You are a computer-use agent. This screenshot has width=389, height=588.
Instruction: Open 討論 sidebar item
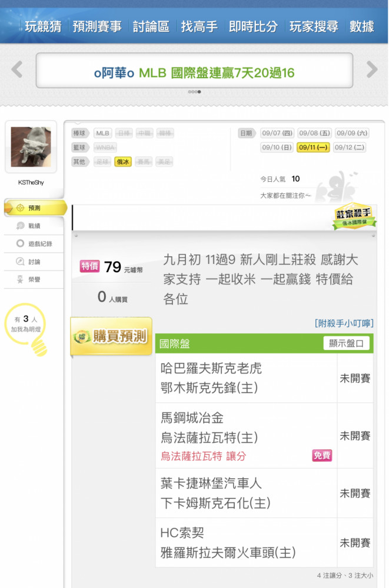click(x=34, y=262)
